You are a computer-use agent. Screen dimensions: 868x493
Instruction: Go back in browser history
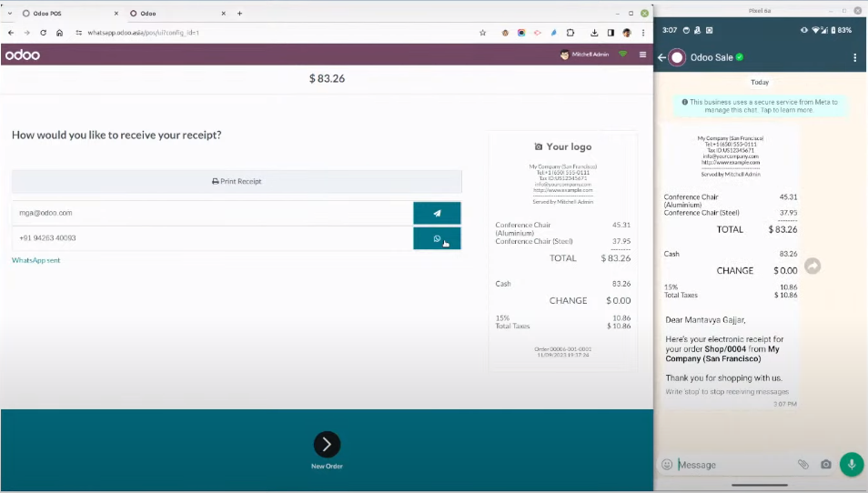11,33
